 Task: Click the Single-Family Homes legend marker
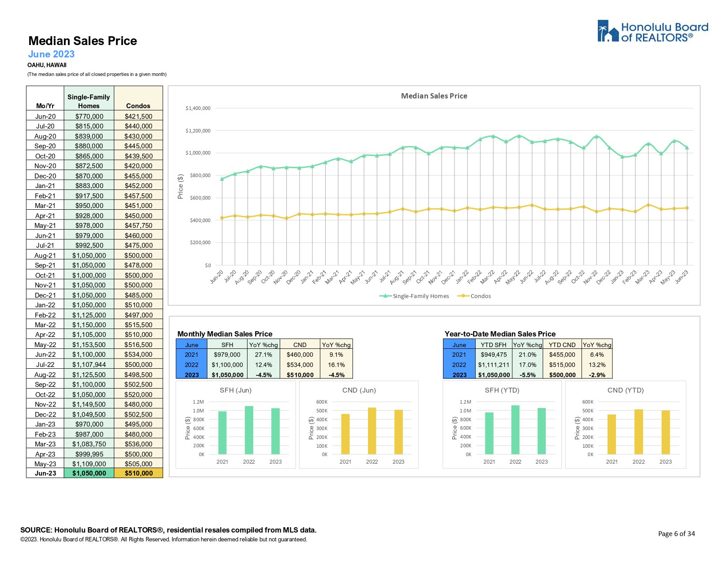pyautogui.click(x=386, y=296)
